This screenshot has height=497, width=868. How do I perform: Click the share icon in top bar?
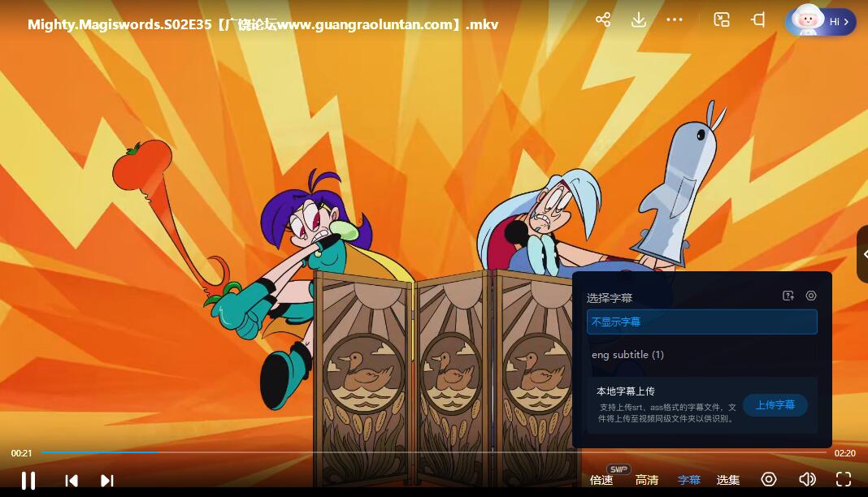(603, 20)
